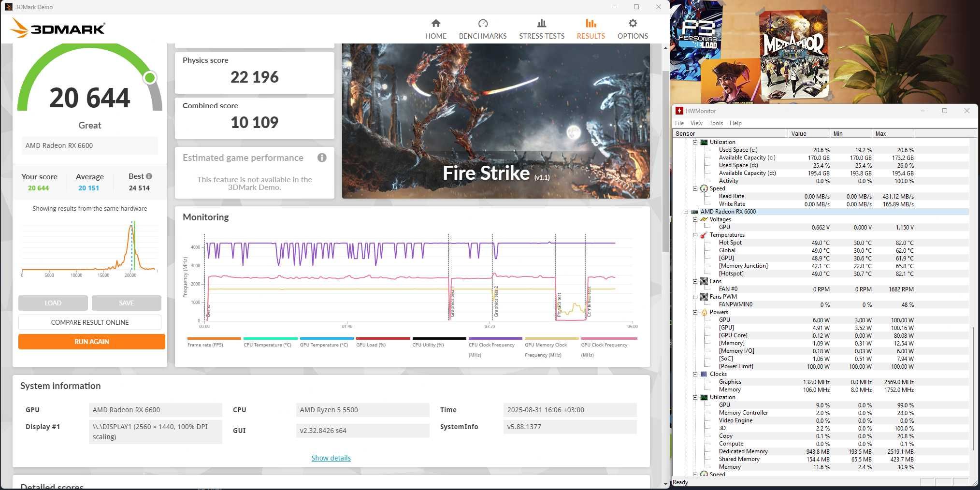The width and height of the screenshot is (980, 490).
Task: Toggle the GPU Memory Clock Frequency legend item
Action: pos(551,347)
